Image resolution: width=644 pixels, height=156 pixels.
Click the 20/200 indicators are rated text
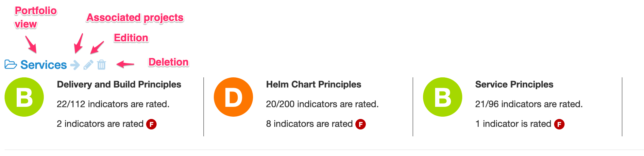pyautogui.click(x=322, y=104)
